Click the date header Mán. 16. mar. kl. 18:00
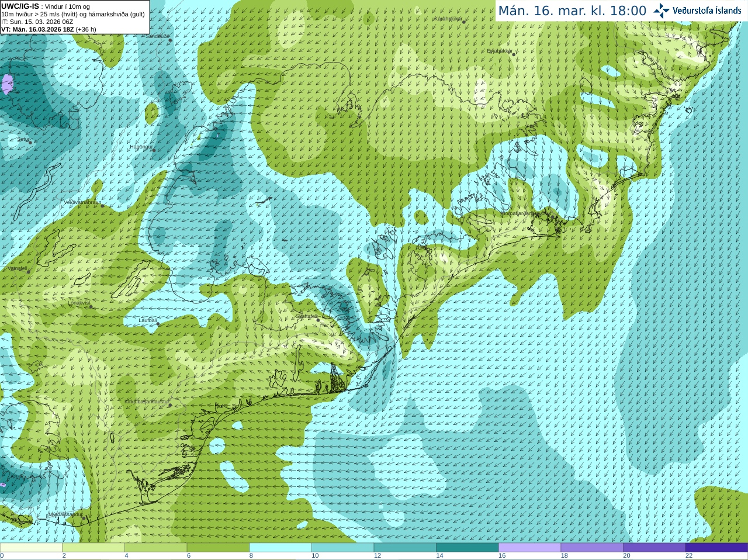This screenshot has height=560, width=748. tap(572, 11)
